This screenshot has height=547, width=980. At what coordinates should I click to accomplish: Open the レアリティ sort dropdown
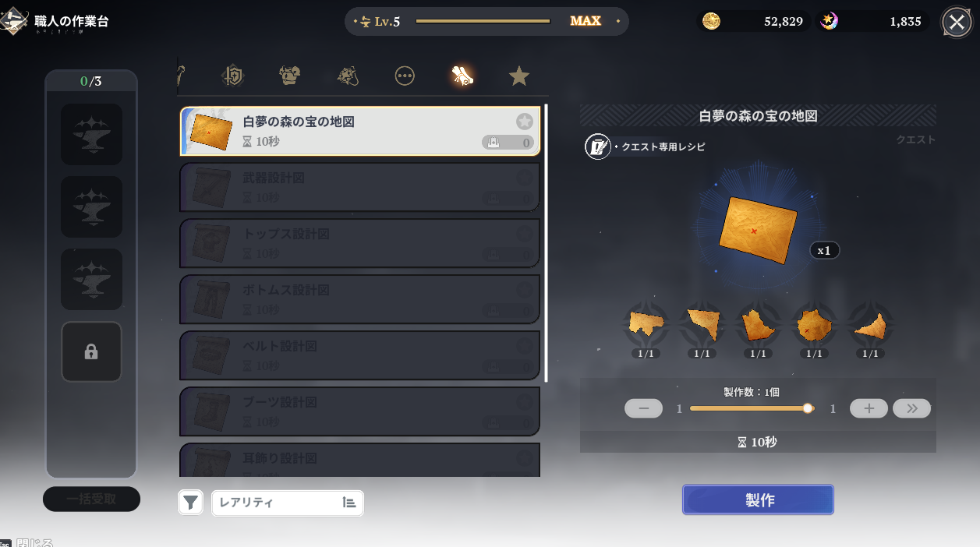click(288, 503)
